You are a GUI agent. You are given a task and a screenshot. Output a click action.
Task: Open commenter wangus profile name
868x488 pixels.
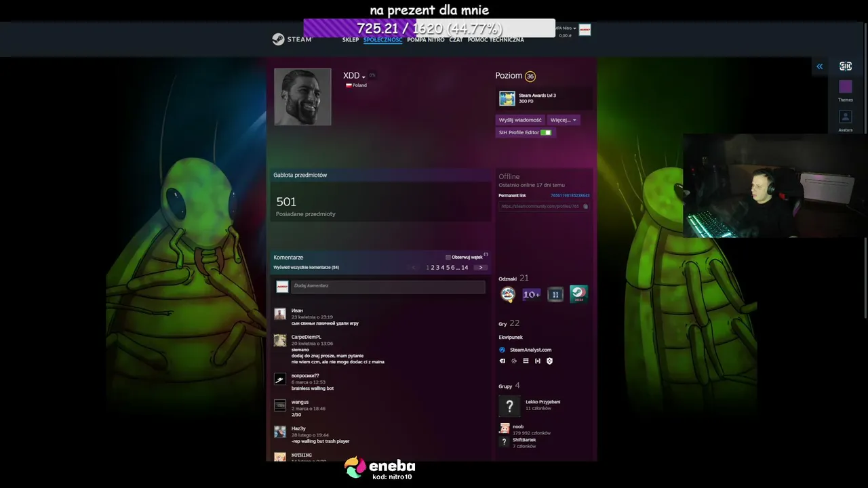coord(300,402)
